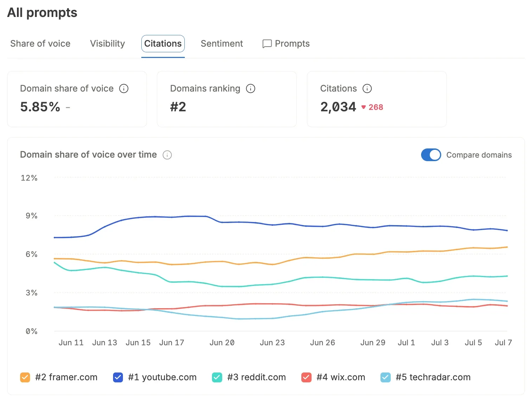Uncheck the wix.com legend checkbox
Image resolution: width=532 pixels, height=405 pixels.
(x=306, y=377)
